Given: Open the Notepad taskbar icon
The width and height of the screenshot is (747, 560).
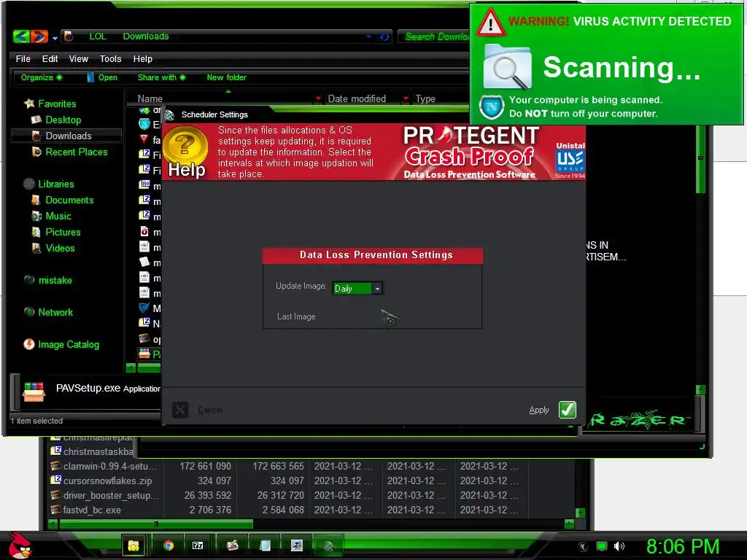Looking at the screenshot, I should pyautogui.click(x=265, y=545).
